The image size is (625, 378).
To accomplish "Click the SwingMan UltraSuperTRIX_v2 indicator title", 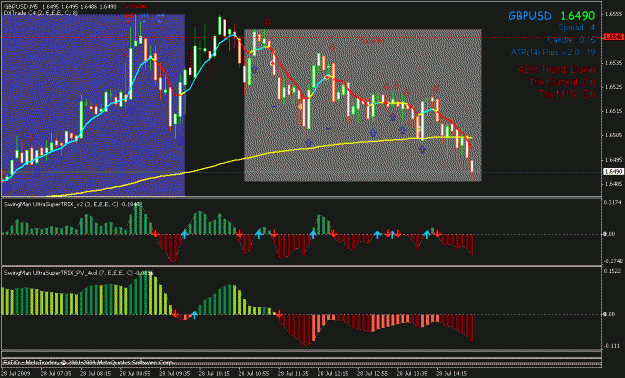I will click(x=72, y=205).
